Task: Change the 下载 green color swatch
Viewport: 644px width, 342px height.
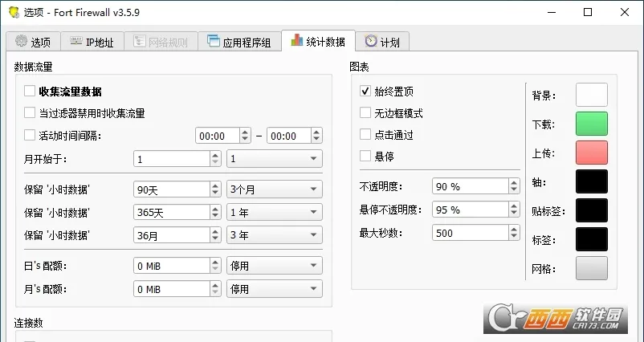Action: coord(592,124)
